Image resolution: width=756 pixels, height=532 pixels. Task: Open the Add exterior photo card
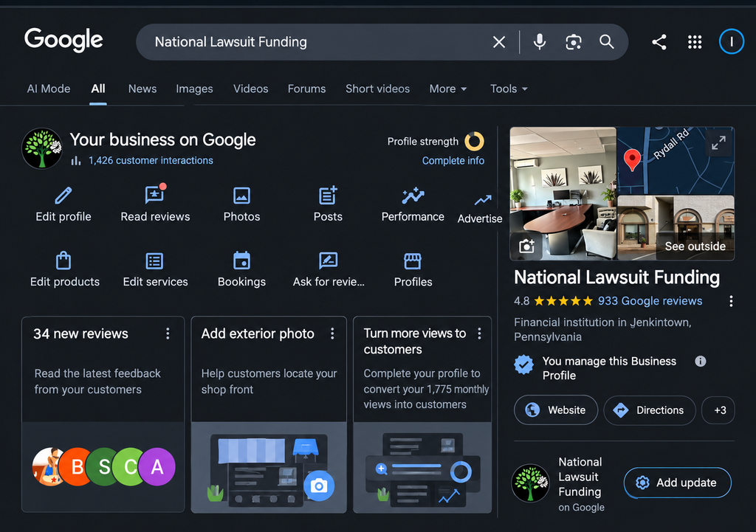[269, 415]
